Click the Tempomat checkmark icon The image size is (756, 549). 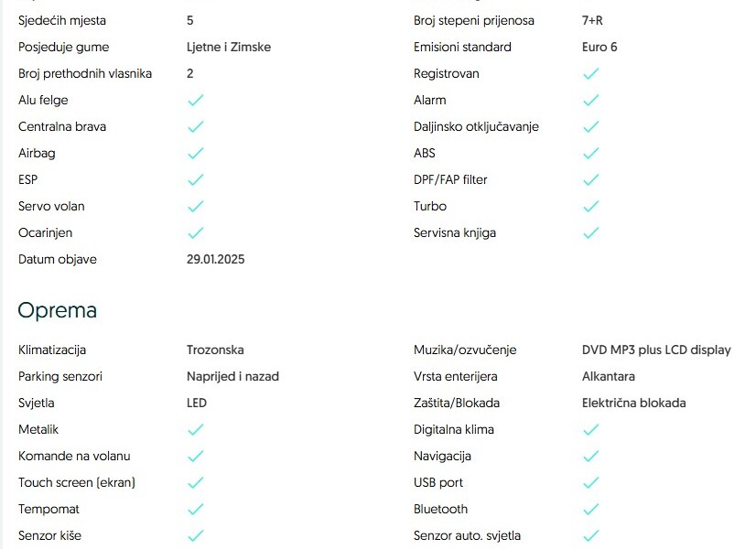pos(195,509)
